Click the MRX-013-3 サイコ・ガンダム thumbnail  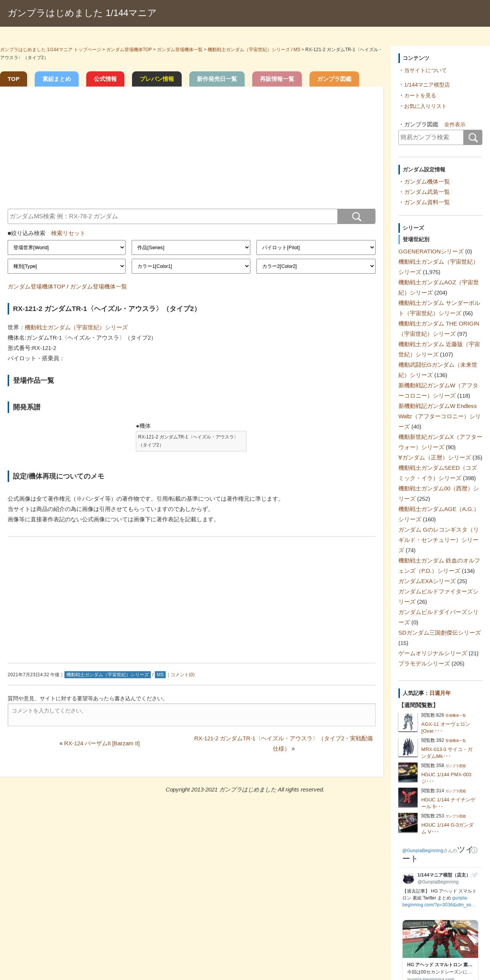click(x=408, y=747)
